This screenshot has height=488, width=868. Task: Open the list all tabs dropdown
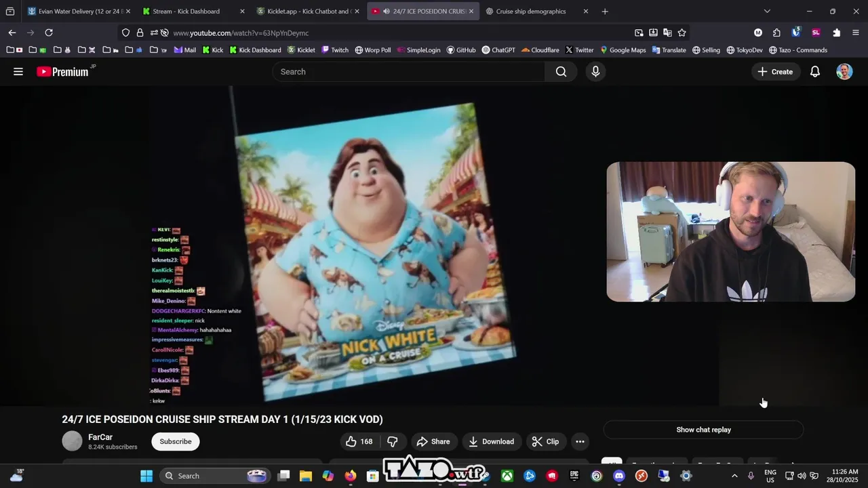tap(767, 12)
